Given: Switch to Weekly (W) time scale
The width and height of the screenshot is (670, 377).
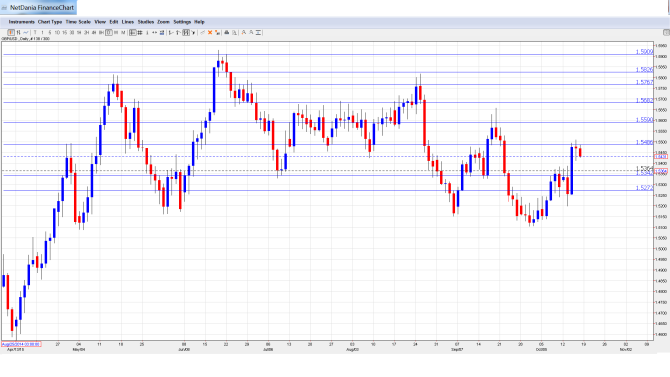Looking at the screenshot, I should [x=116, y=32].
